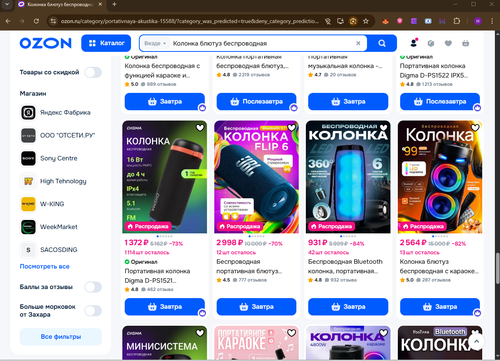Screen dimensions: 500x361
Task: Favorite the 931 ₽ LED speaker
Action: (x=384, y=128)
